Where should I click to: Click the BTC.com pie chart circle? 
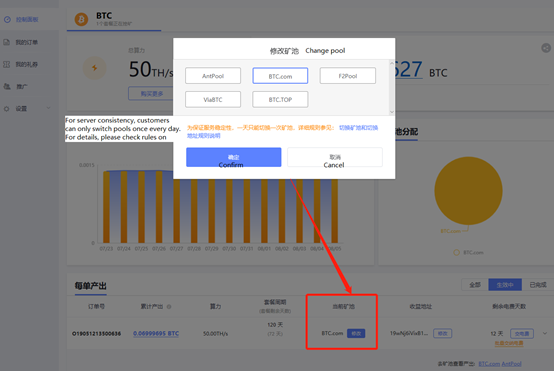(x=468, y=191)
